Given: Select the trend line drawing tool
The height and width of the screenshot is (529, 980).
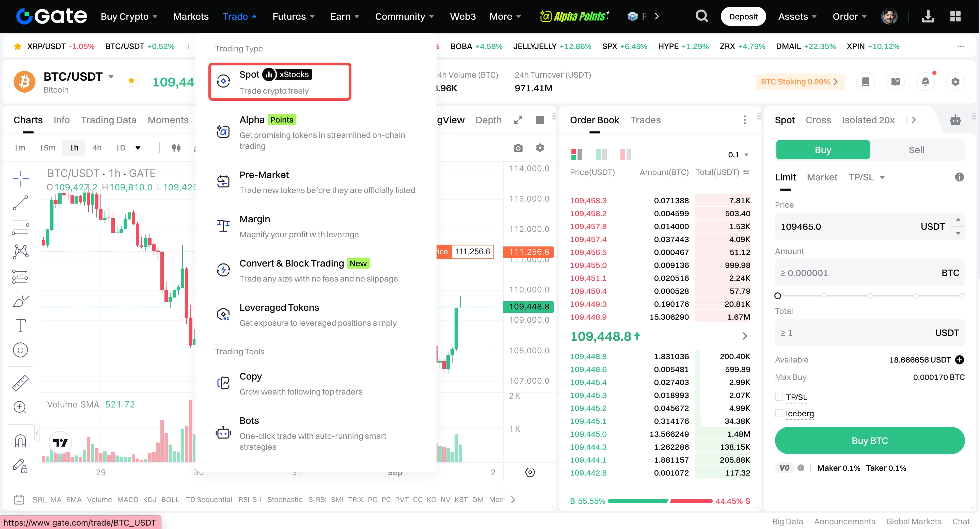Looking at the screenshot, I should click(x=20, y=203).
